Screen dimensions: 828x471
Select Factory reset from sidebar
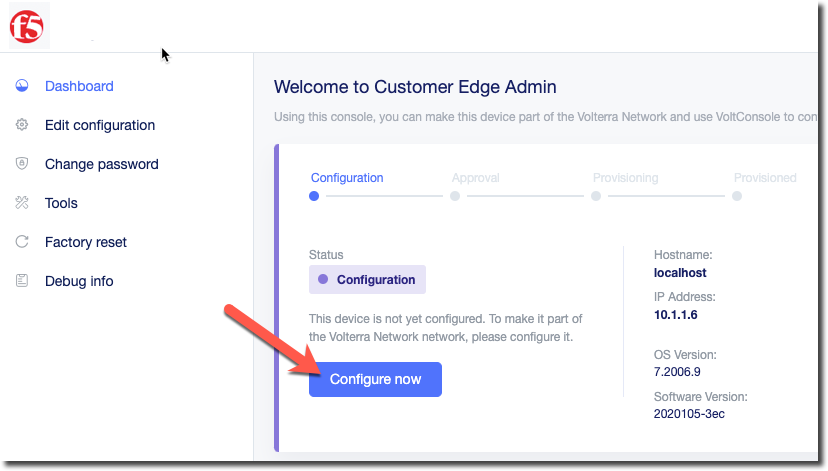click(x=86, y=242)
